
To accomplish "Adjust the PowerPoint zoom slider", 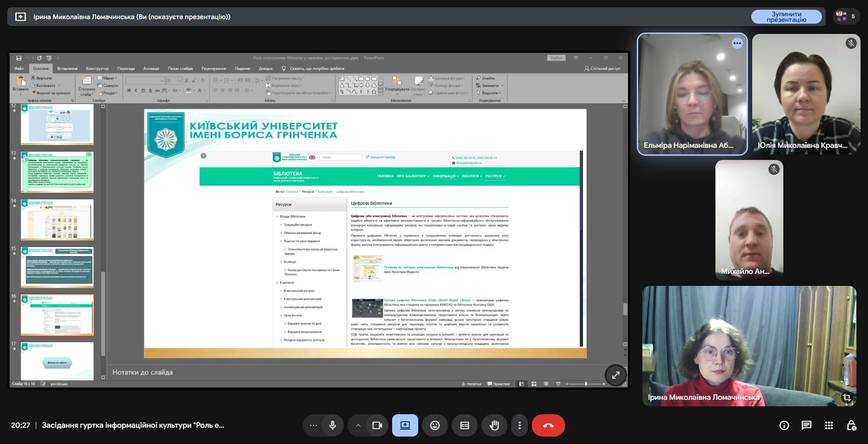I will (x=586, y=384).
